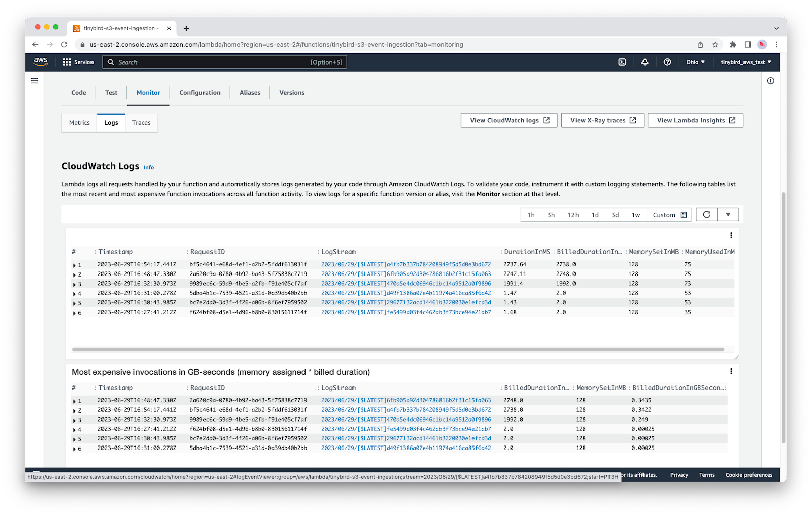Expand row 6 in the first log table

click(74, 313)
